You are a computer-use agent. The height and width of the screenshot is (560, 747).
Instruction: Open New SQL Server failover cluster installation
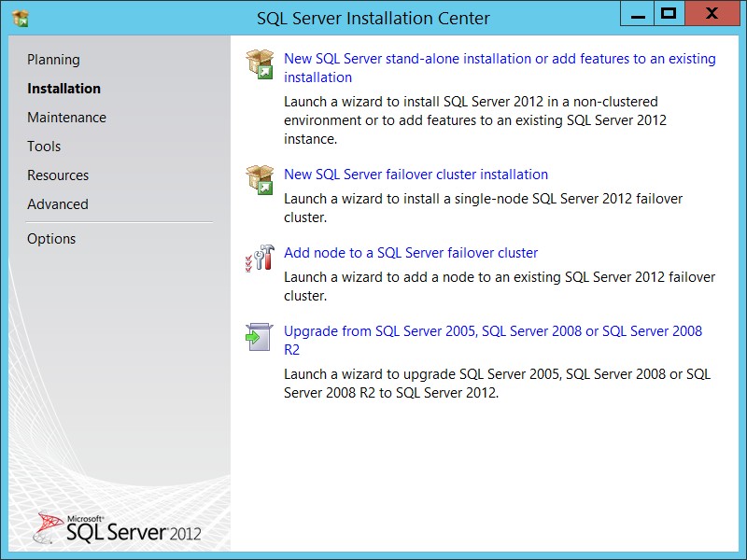416,175
